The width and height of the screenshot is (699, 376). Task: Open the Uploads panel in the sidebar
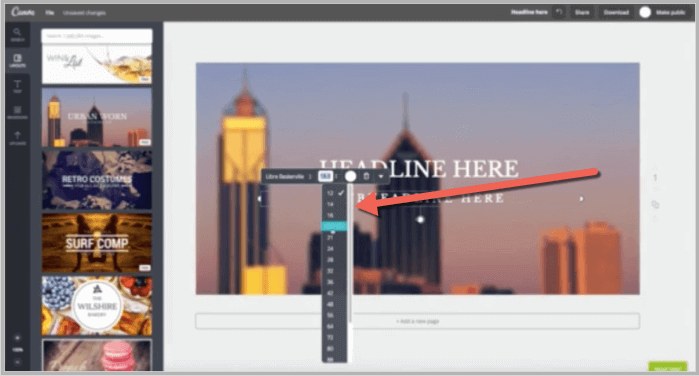pyautogui.click(x=17, y=138)
